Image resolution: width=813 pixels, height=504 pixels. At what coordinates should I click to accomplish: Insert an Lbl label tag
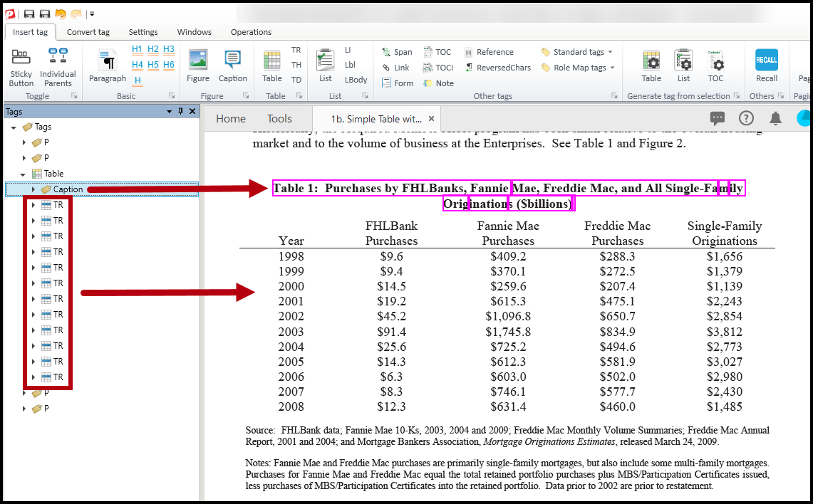(x=350, y=65)
